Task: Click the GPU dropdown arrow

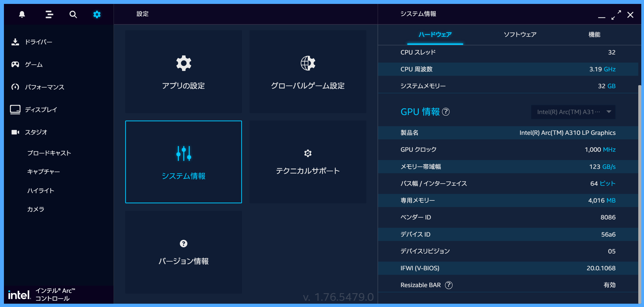Action: pyautogui.click(x=609, y=112)
